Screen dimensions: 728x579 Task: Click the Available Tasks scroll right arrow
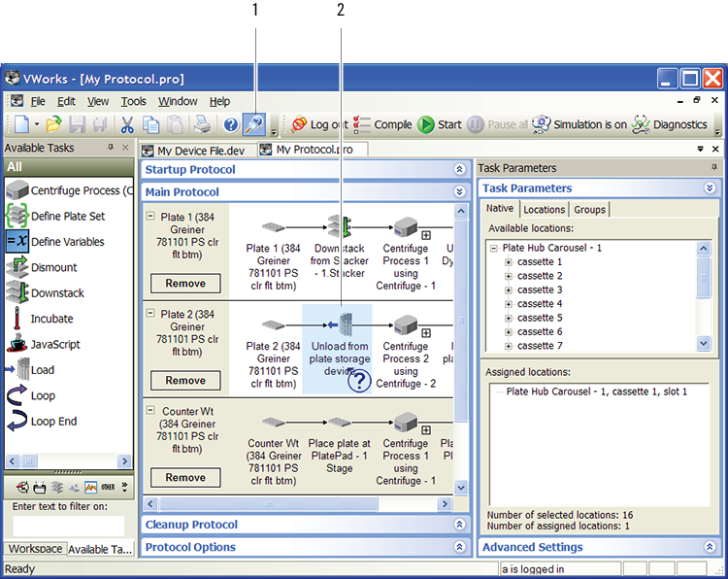pyautogui.click(x=124, y=461)
